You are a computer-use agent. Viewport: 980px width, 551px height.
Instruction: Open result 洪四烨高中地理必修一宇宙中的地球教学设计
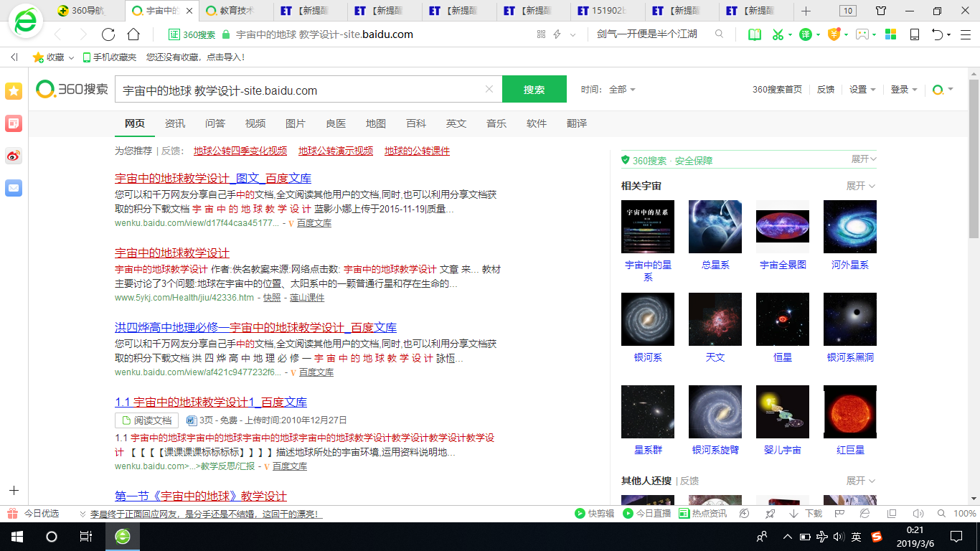tap(256, 327)
